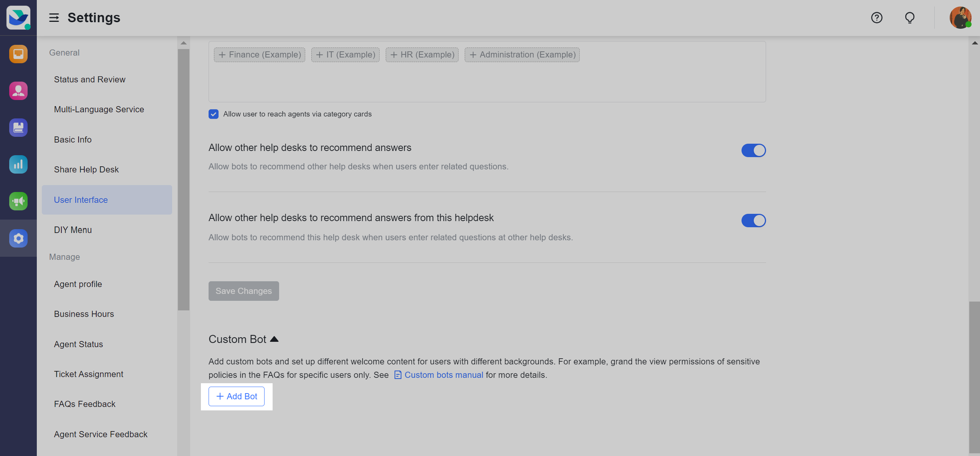Select the pink agents icon in sidebar
The image size is (980, 456).
coord(18,90)
